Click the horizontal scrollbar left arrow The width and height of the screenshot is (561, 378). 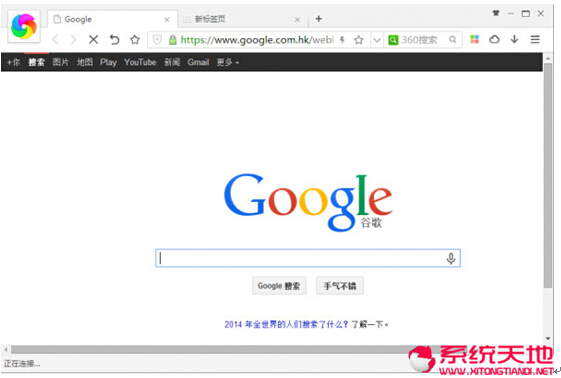pyautogui.click(x=5, y=349)
